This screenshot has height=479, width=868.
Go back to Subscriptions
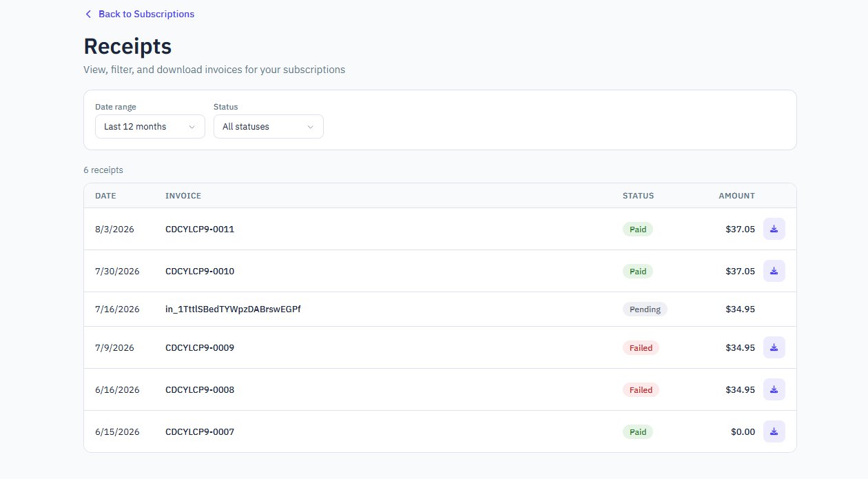139,14
